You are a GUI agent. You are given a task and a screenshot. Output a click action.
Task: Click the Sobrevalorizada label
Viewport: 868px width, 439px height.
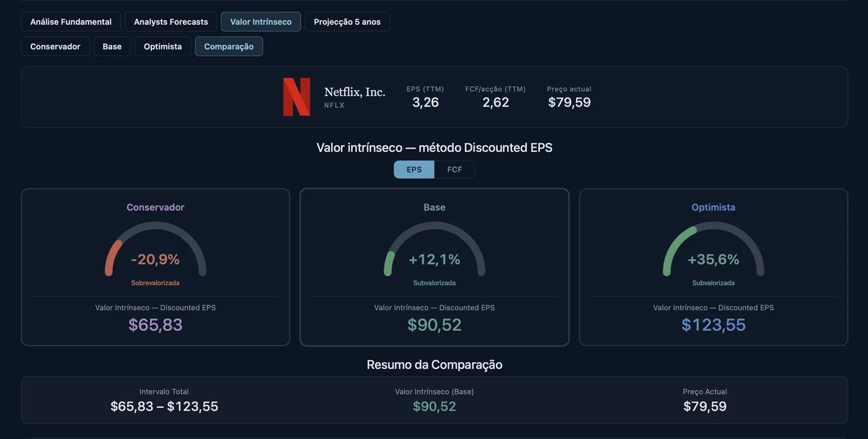156,283
